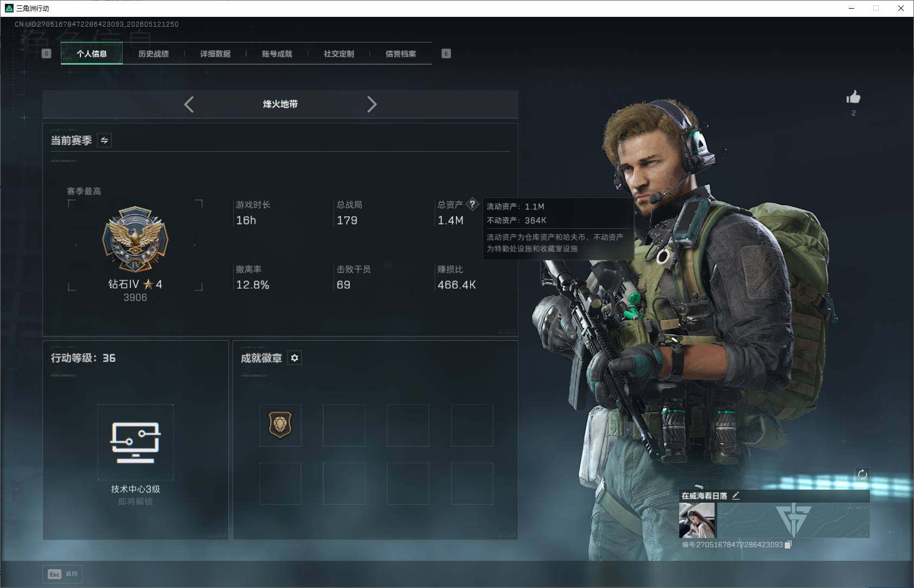
Task: Click the 不动资产 364K tooltip line
Action: [x=517, y=220]
